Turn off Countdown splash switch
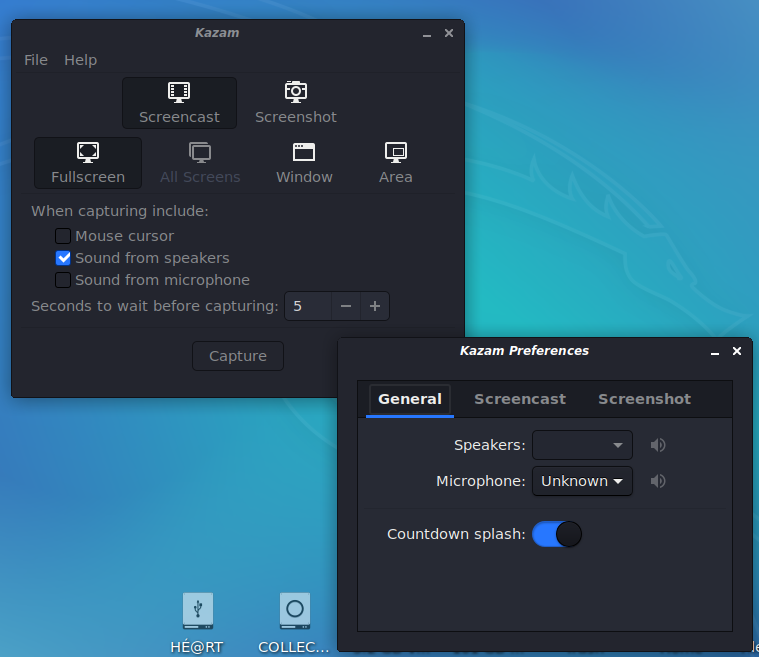This screenshot has width=759, height=657. pyautogui.click(x=557, y=534)
